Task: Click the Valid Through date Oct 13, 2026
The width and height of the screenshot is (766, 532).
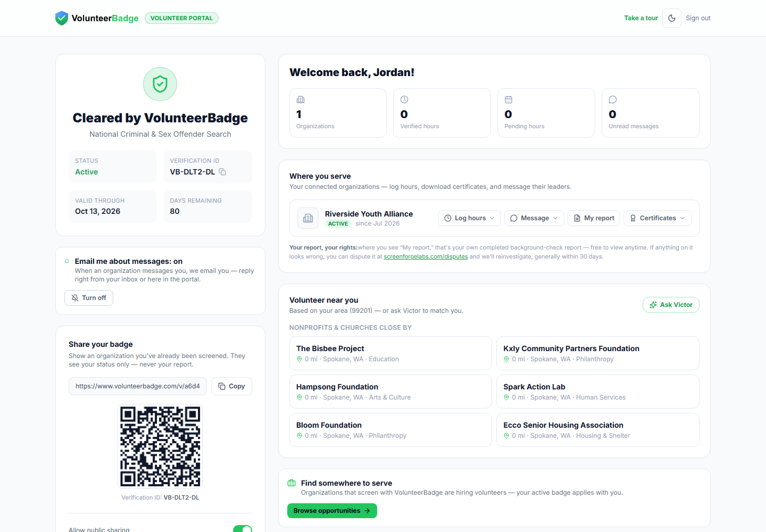Action: click(x=98, y=211)
